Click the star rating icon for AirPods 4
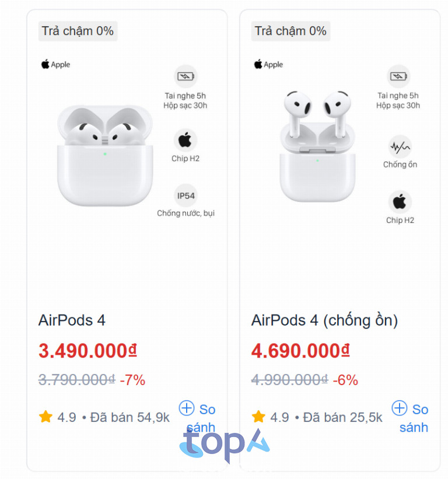 coord(45,417)
